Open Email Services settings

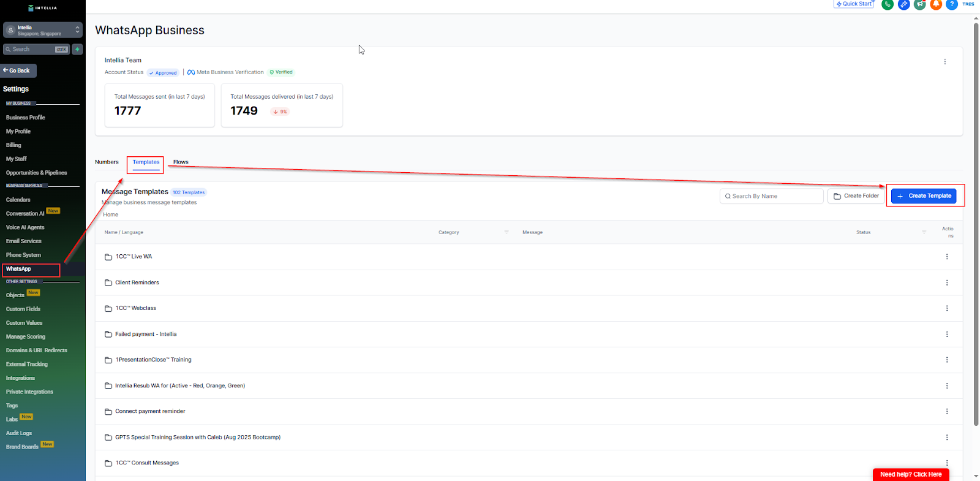point(24,241)
